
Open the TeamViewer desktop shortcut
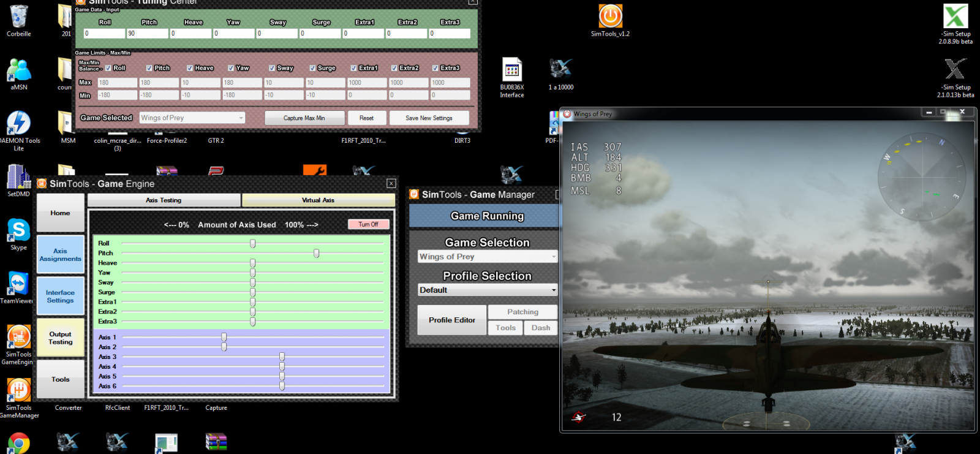pyautogui.click(x=18, y=284)
